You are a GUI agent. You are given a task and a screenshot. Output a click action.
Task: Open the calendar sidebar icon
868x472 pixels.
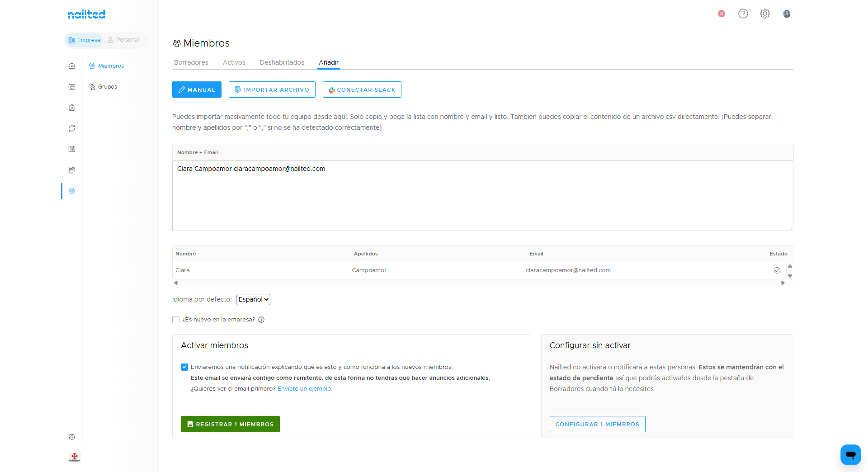point(72,149)
